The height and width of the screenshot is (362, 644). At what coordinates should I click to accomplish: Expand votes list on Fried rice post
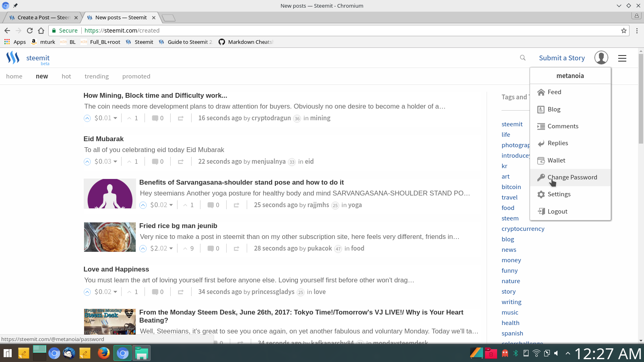click(188, 249)
